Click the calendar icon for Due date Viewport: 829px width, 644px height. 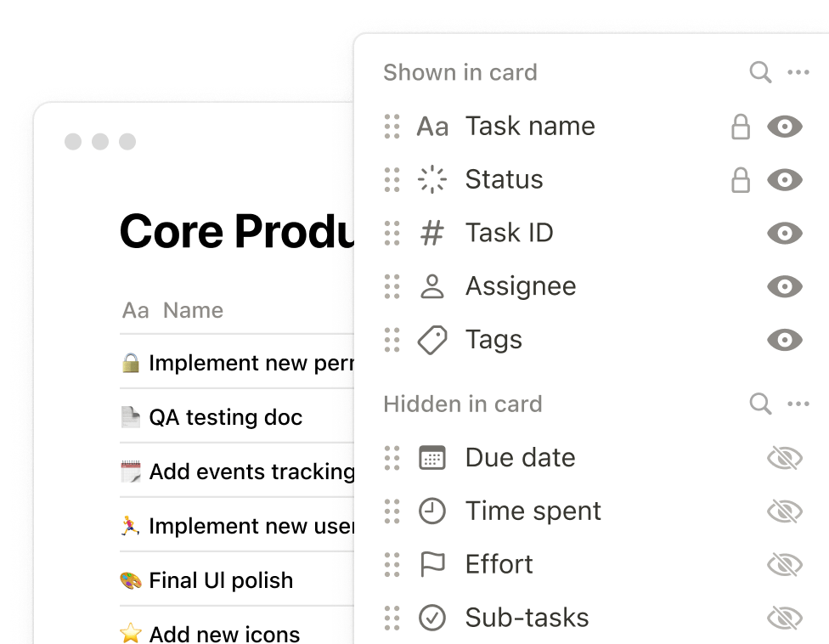tap(432, 458)
